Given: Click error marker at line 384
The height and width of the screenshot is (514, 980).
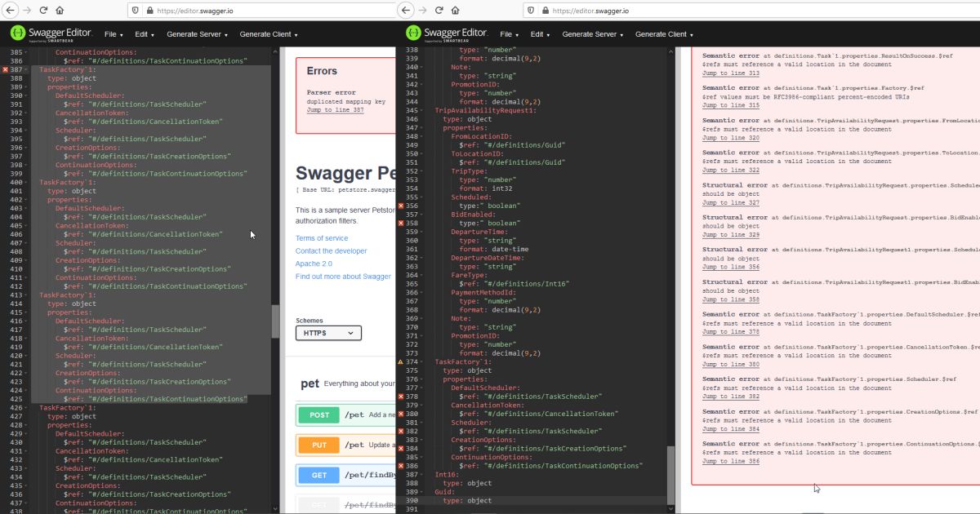Looking at the screenshot, I should coord(401,448).
